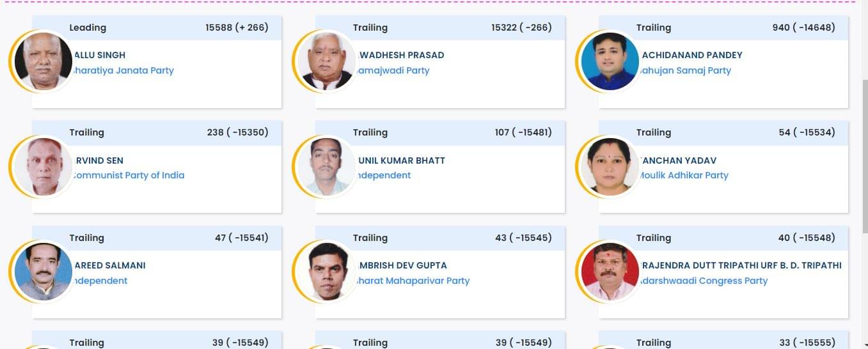Click Sachidanand Pandey's candidate photo
Viewport: 868px width, 349px height.
pos(610,61)
